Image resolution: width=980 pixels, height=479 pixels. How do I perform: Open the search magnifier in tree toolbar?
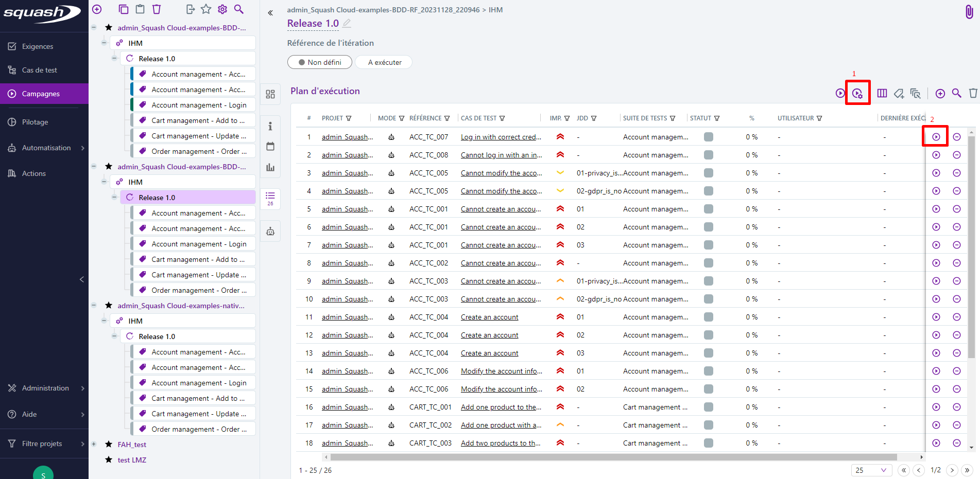(x=238, y=9)
